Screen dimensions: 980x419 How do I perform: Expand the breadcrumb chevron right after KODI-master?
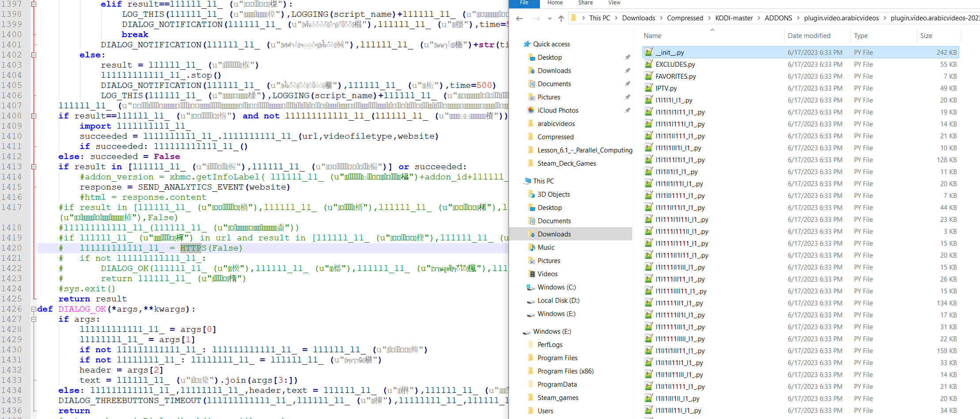click(759, 18)
